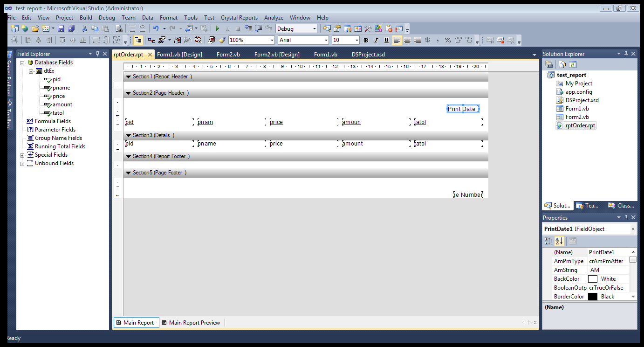The image size is (644, 347).
Task: Toggle Underline formatting
Action: 386,40
